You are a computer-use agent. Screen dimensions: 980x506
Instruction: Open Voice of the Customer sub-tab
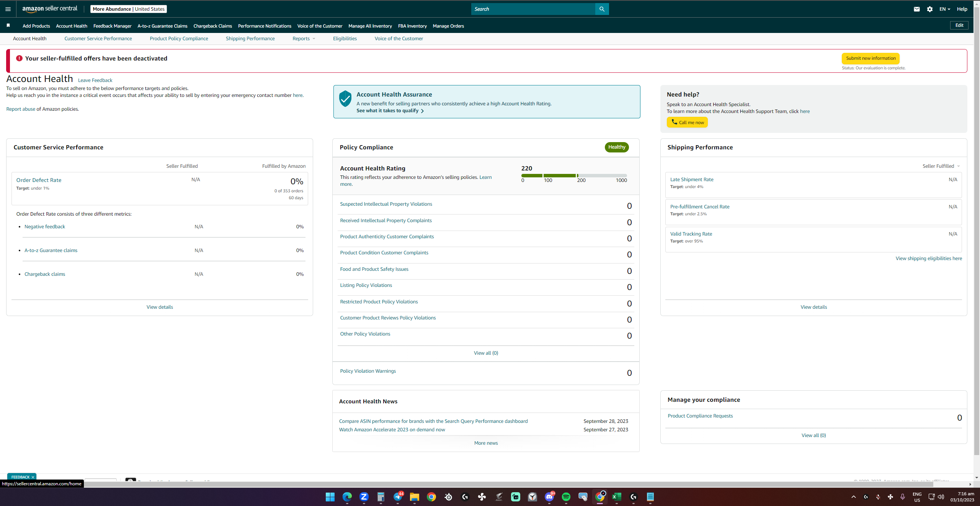point(399,38)
